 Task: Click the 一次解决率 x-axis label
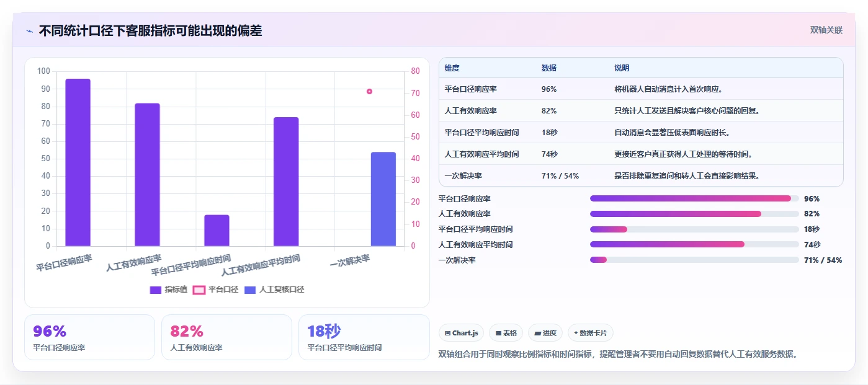350,261
